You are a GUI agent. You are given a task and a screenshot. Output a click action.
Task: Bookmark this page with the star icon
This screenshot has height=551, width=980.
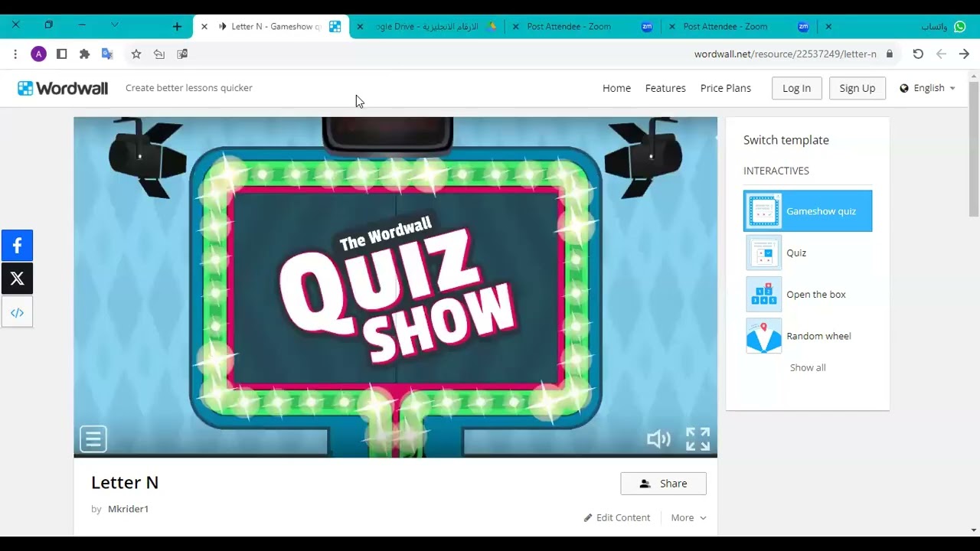[x=136, y=54]
